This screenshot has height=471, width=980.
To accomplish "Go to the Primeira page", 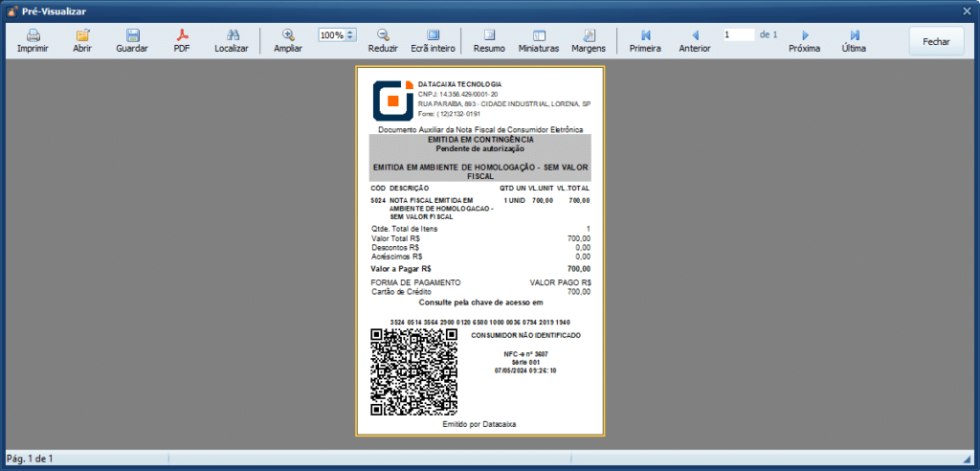I will (646, 41).
